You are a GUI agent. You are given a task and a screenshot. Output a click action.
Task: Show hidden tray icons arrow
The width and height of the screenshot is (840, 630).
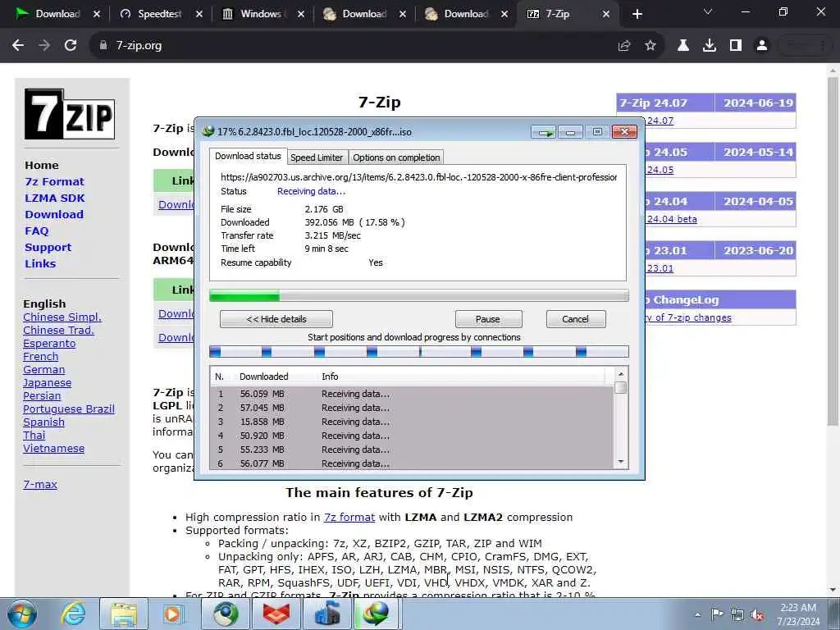697,614
